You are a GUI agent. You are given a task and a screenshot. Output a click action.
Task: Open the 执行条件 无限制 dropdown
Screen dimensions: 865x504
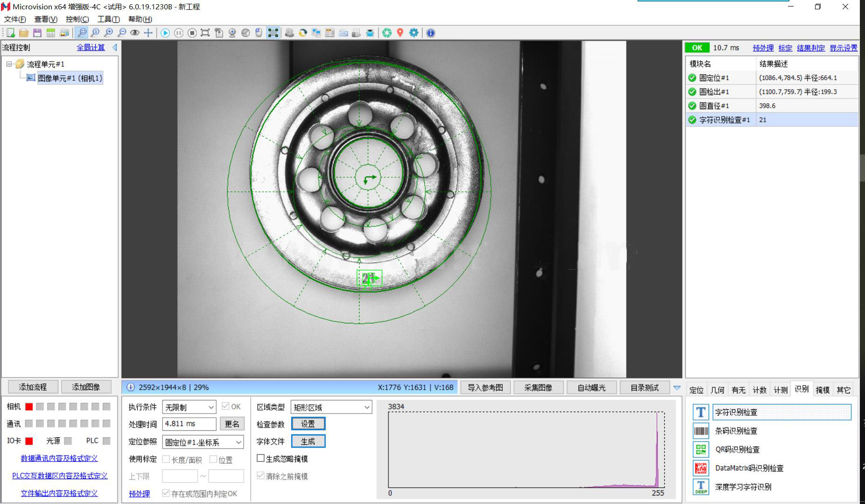click(x=189, y=407)
